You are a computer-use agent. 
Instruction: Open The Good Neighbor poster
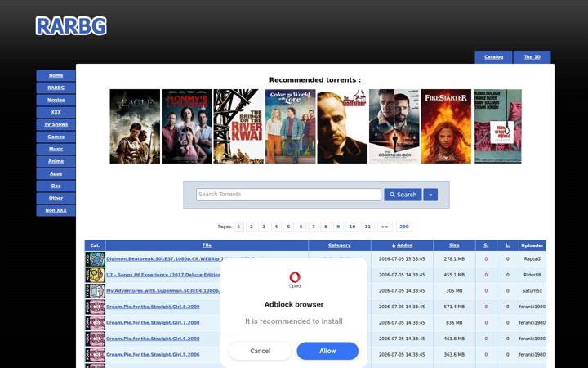[x=394, y=126]
